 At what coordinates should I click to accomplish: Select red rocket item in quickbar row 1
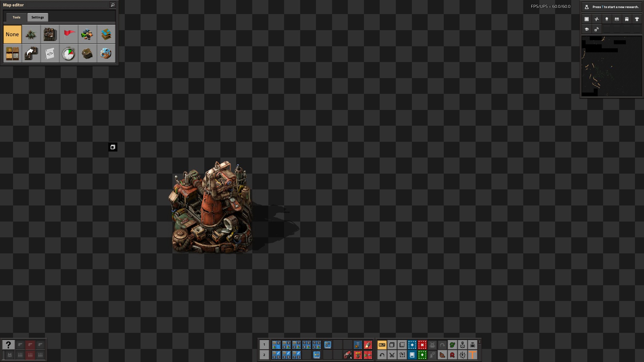tap(368, 345)
